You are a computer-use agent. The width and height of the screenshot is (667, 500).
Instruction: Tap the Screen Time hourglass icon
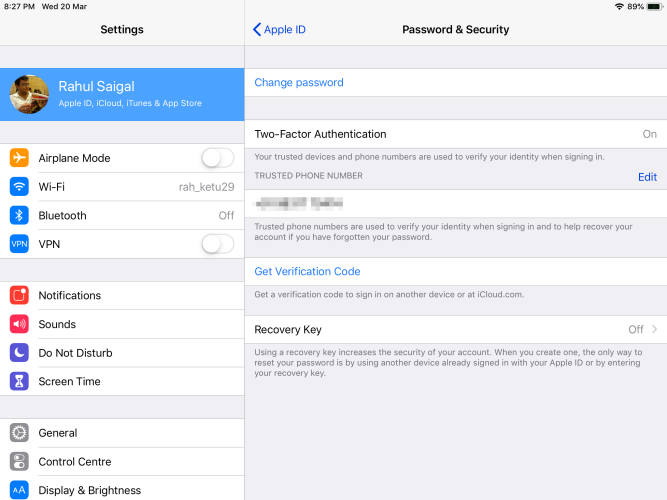pyautogui.click(x=19, y=381)
